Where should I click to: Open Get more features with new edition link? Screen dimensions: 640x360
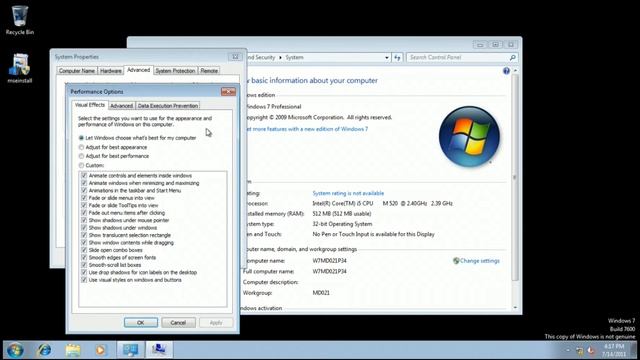tap(306, 129)
